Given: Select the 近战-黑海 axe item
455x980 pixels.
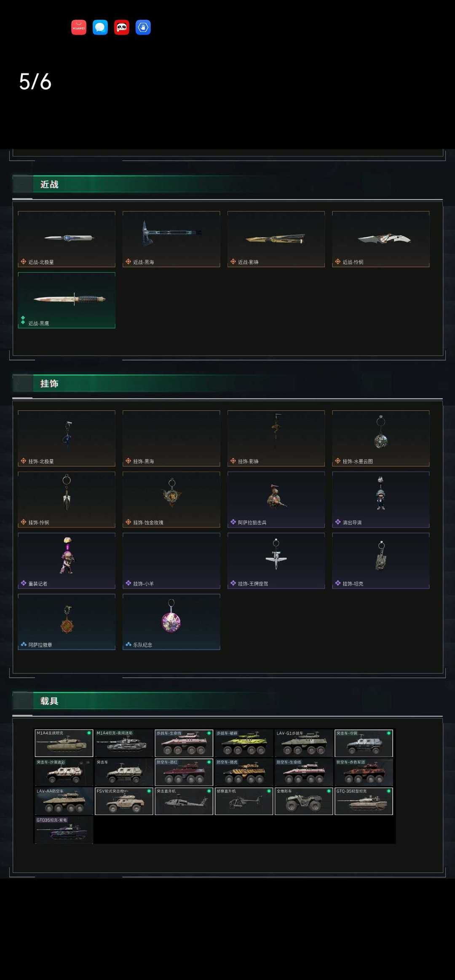Looking at the screenshot, I should (x=171, y=239).
